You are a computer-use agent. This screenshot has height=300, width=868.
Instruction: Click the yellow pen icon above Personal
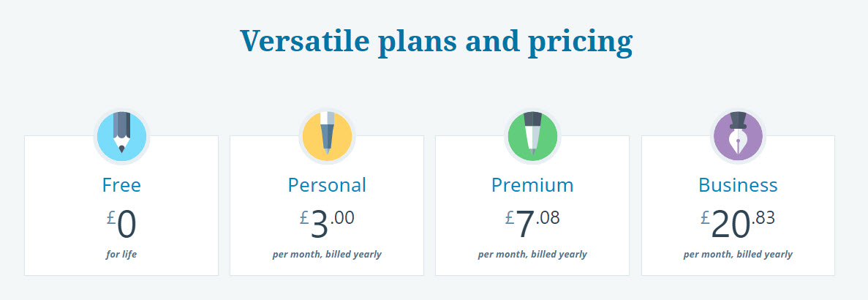click(327, 137)
